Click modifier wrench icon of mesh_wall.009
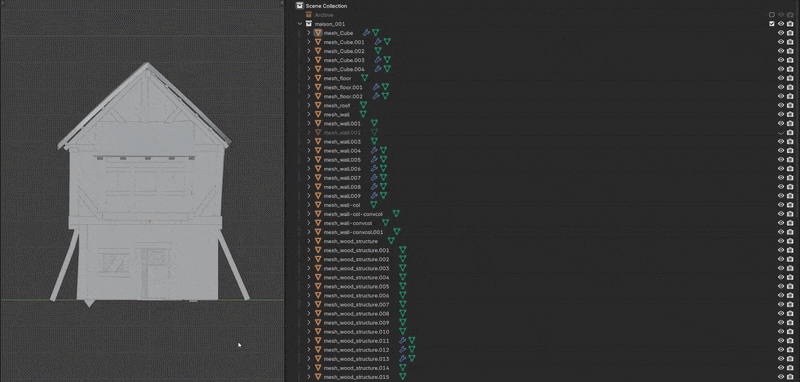The image size is (800, 382). coord(374,195)
